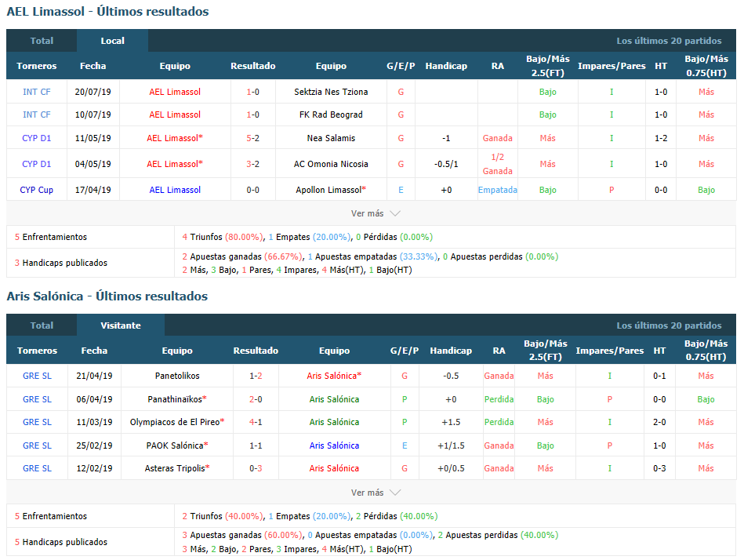Click the Bajo 2.5(FT) value in PAOK row
This screenshot has width=744, height=560.
point(545,445)
